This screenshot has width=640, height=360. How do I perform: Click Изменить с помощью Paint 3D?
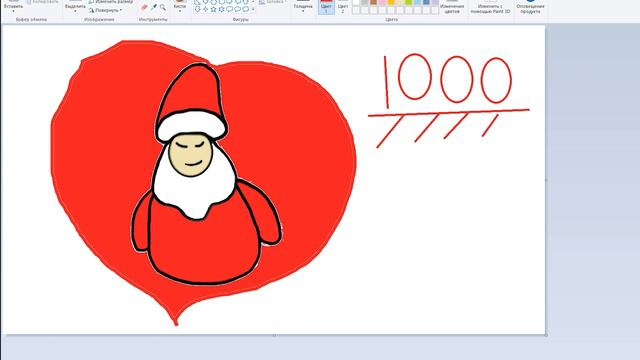(x=490, y=7)
